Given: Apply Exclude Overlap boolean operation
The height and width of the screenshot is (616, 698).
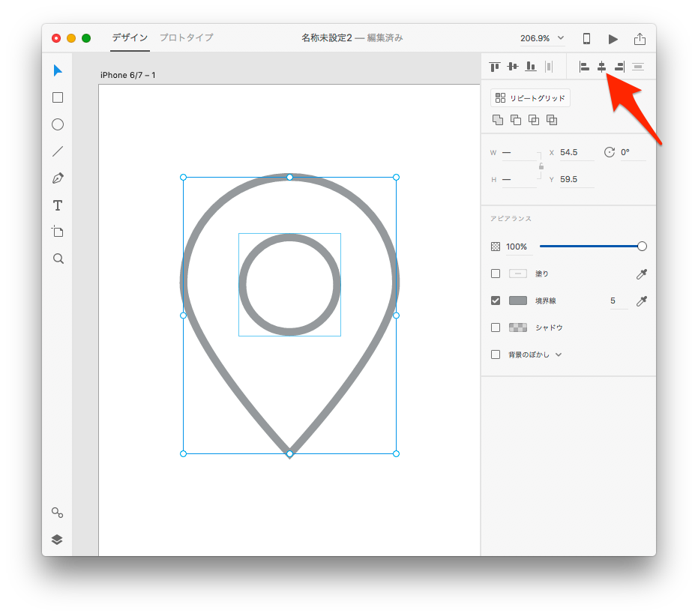Looking at the screenshot, I should [552, 120].
